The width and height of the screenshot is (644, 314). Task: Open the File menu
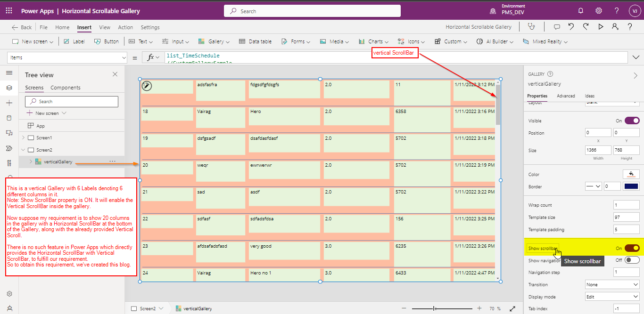43,27
